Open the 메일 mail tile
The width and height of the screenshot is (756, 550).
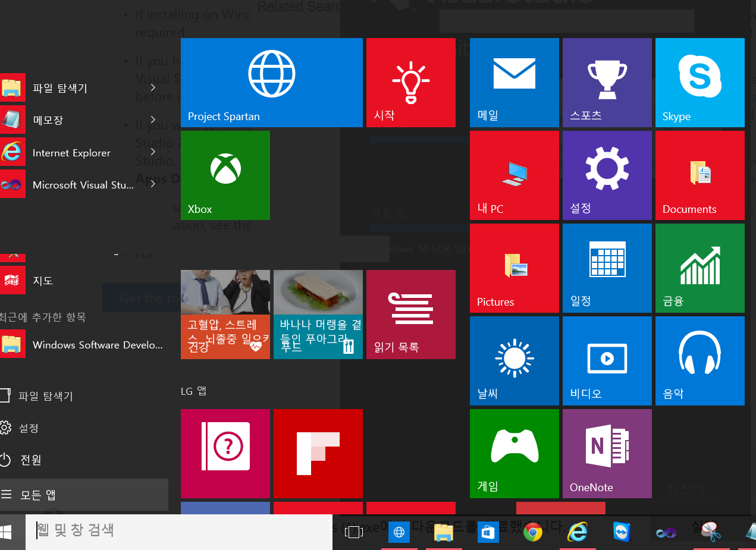pyautogui.click(x=515, y=83)
